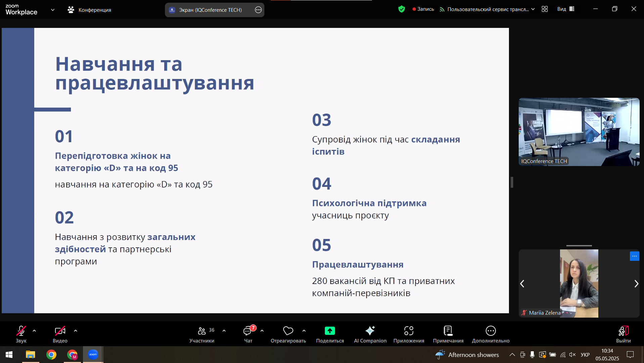This screenshot has height=363, width=644.
Task: Click the panel divider handle beside shared screen
Action: [x=512, y=182]
